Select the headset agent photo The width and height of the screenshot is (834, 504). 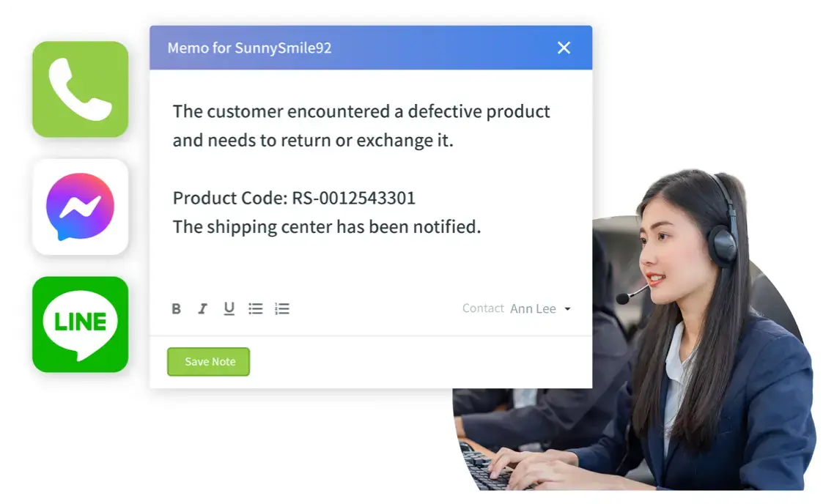tap(634, 330)
